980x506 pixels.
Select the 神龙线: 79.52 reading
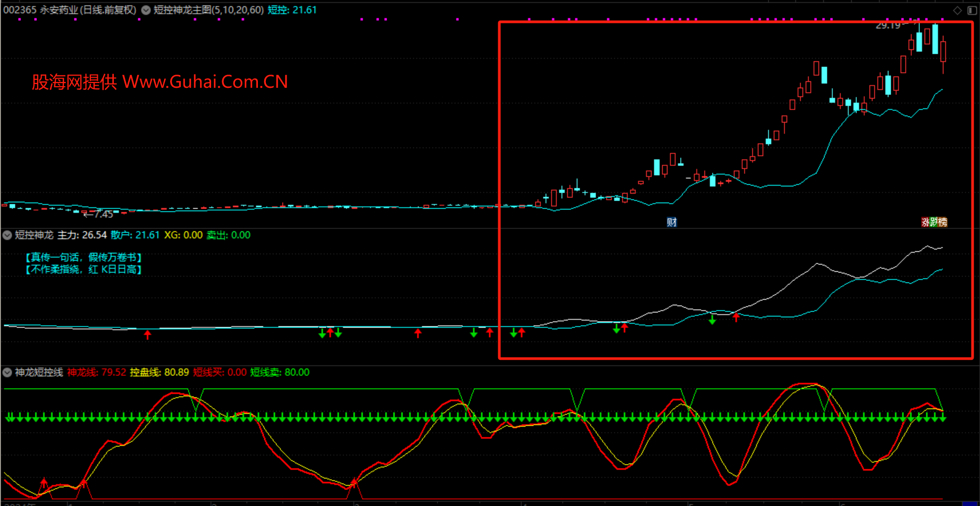click(97, 372)
